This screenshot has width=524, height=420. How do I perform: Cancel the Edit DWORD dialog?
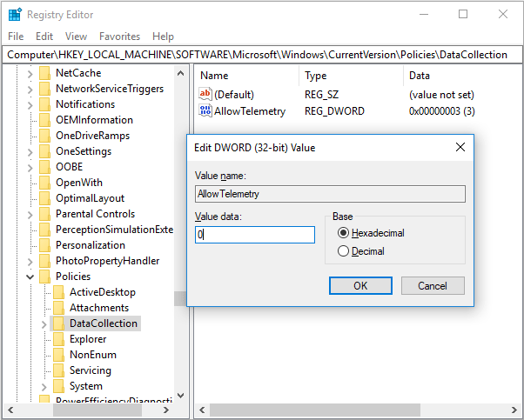[433, 286]
